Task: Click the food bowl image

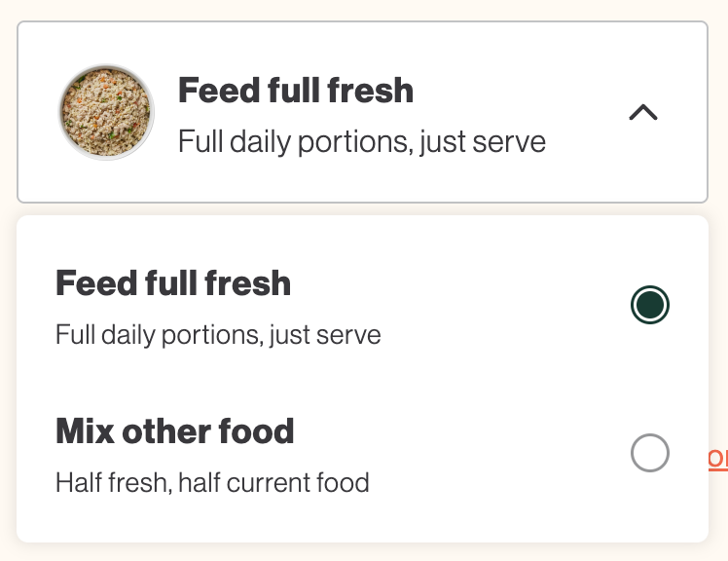Action: [106, 113]
